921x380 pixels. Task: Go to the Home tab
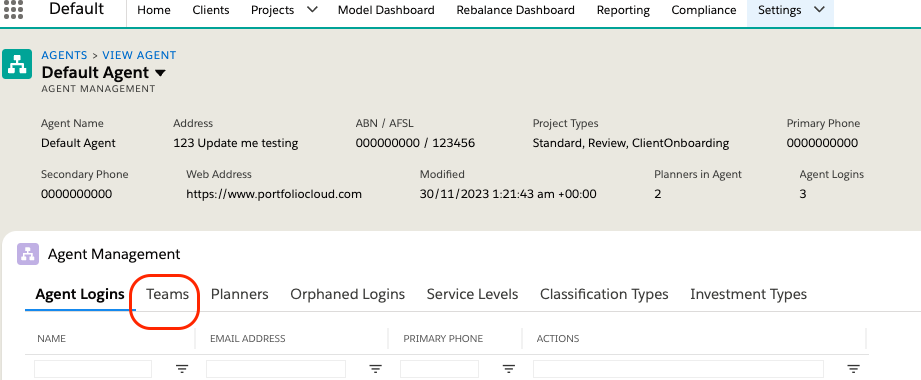pyautogui.click(x=154, y=10)
